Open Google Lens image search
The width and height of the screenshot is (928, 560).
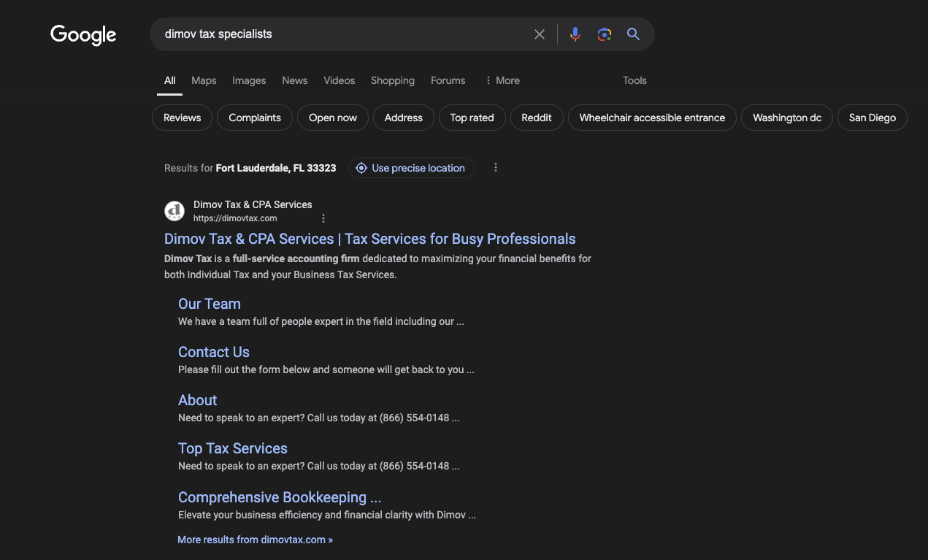605,34
